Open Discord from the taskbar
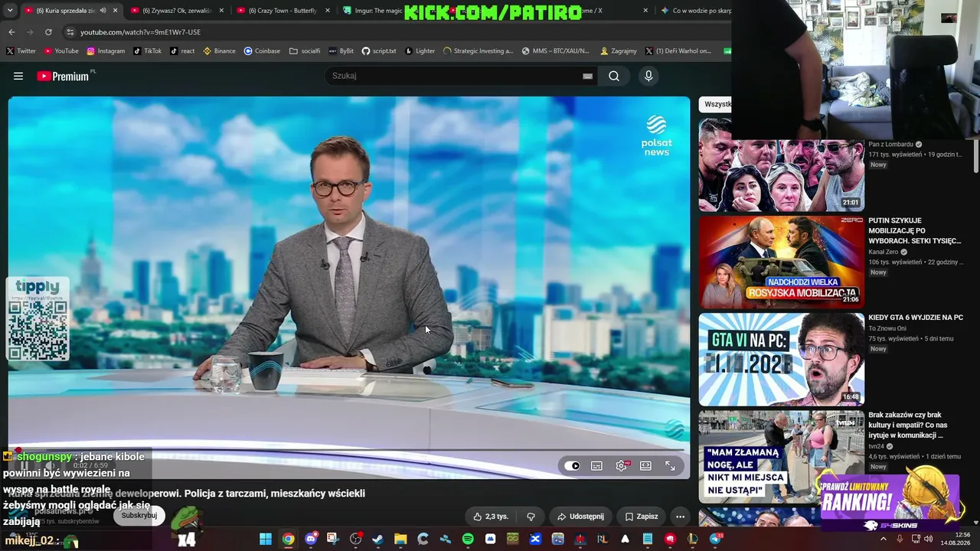The height and width of the screenshot is (551, 980). [x=310, y=540]
